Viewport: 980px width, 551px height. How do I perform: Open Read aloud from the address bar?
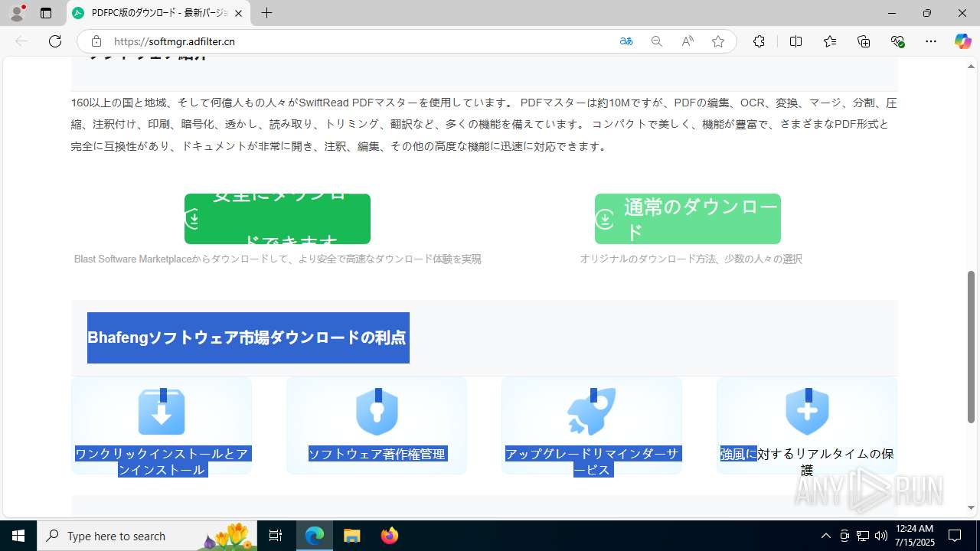688,41
